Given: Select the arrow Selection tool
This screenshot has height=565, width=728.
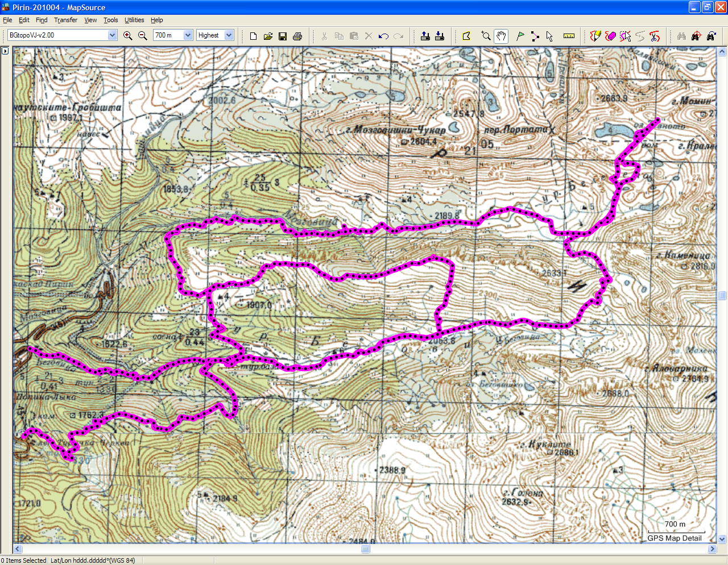Looking at the screenshot, I should pyautogui.click(x=549, y=36).
